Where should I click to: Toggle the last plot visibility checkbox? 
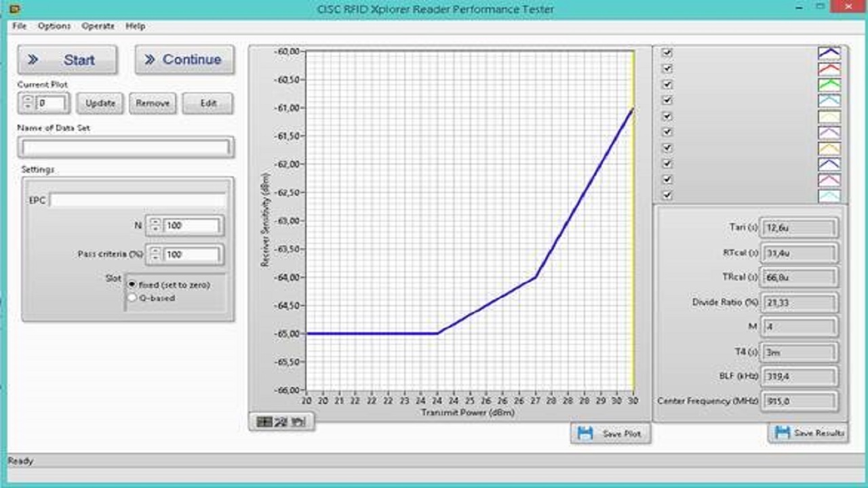pyautogui.click(x=667, y=195)
